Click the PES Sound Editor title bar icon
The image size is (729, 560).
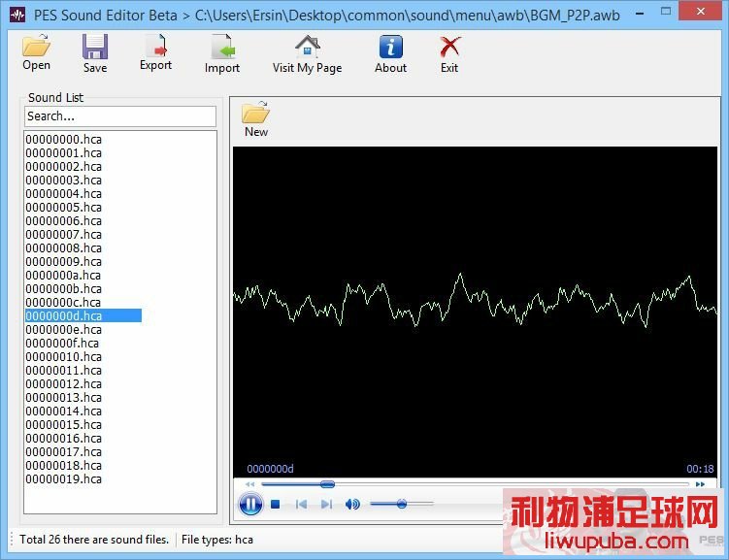pyautogui.click(x=17, y=15)
